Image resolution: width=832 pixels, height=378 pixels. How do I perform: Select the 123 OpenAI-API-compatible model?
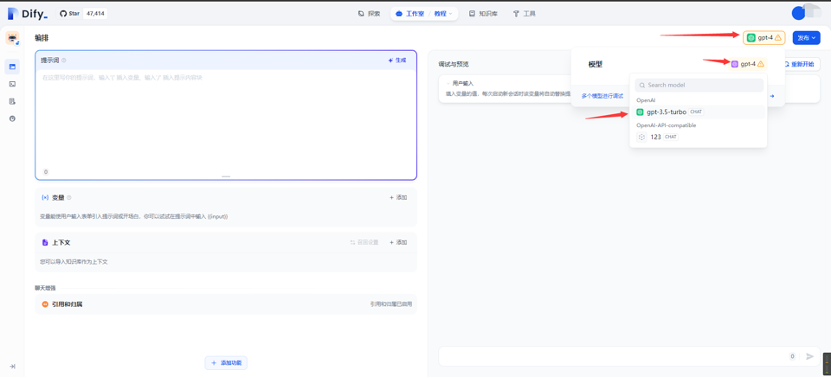click(x=698, y=137)
